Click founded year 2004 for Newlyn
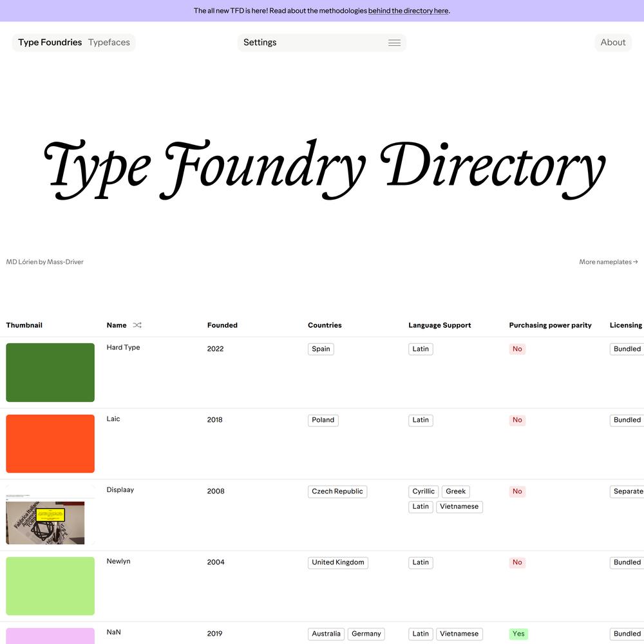The width and height of the screenshot is (644, 644). pyautogui.click(x=216, y=563)
